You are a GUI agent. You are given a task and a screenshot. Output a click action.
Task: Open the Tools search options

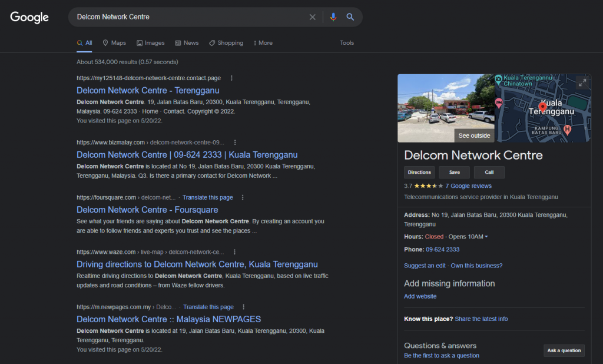347,43
